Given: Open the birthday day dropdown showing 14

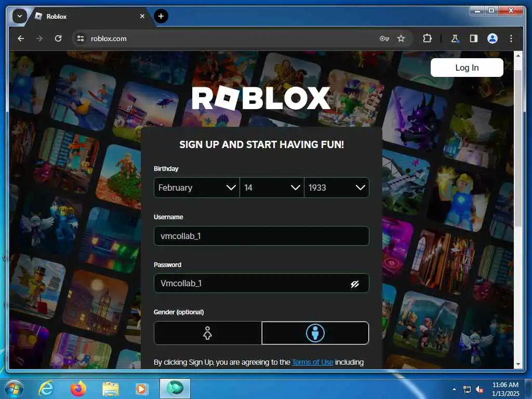Looking at the screenshot, I should (272, 188).
